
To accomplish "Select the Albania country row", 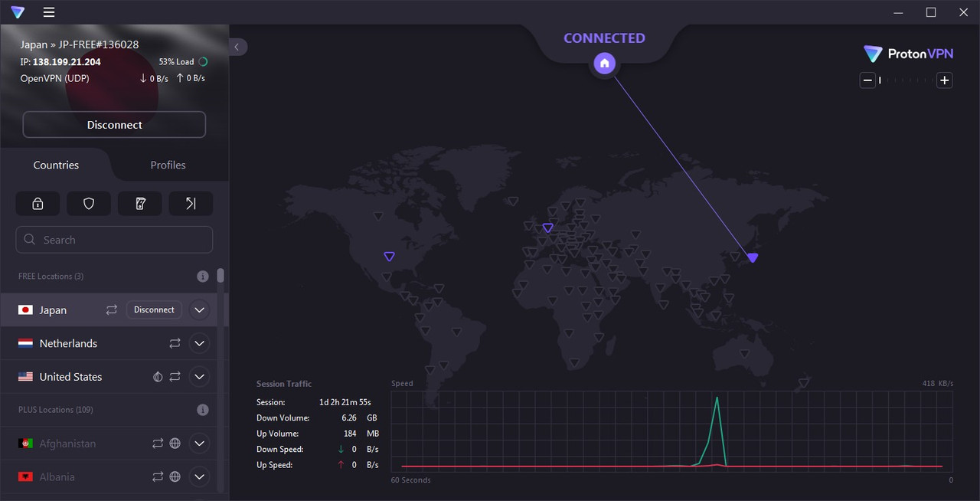I will click(109, 476).
